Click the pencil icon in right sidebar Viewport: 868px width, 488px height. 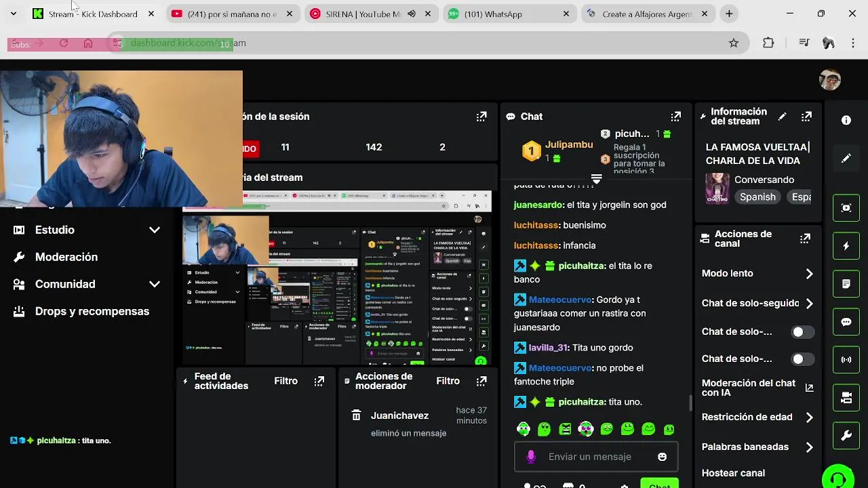tap(846, 158)
